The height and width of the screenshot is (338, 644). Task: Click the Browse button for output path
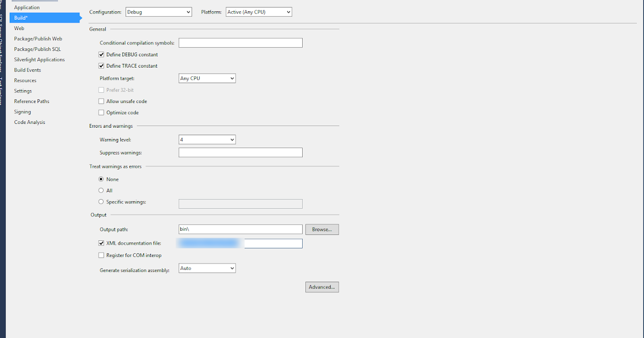pos(321,229)
